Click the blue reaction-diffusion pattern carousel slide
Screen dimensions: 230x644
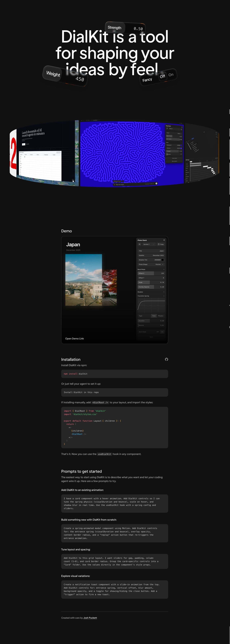click(132, 153)
